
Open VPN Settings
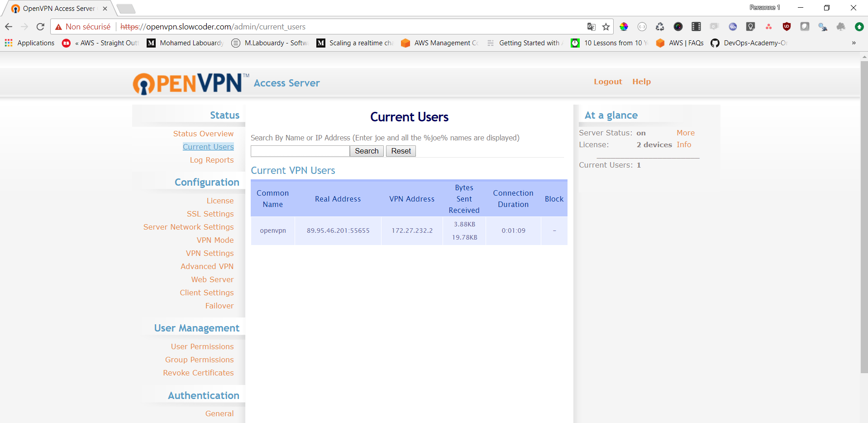(x=210, y=253)
